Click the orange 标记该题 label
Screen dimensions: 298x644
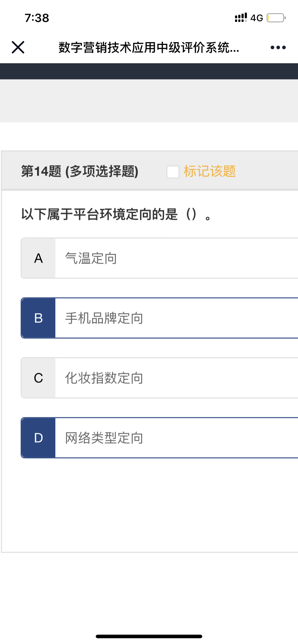point(209,171)
